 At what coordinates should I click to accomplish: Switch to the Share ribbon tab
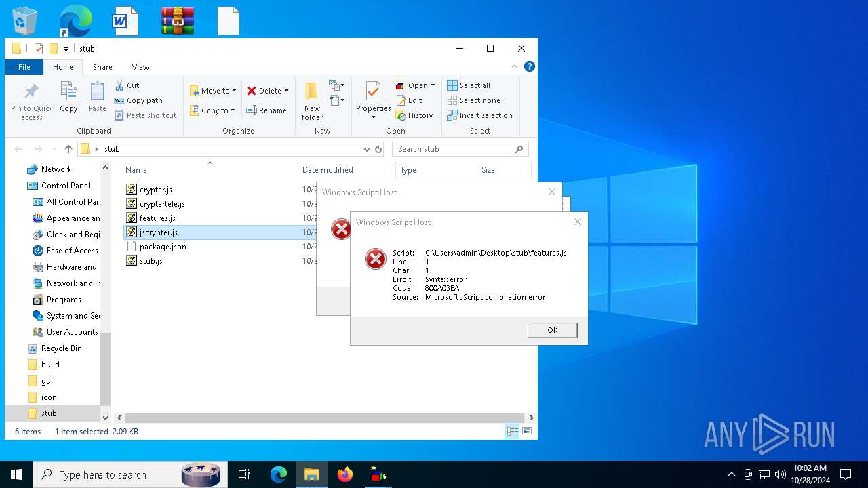pyautogui.click(x=102, y=67)
